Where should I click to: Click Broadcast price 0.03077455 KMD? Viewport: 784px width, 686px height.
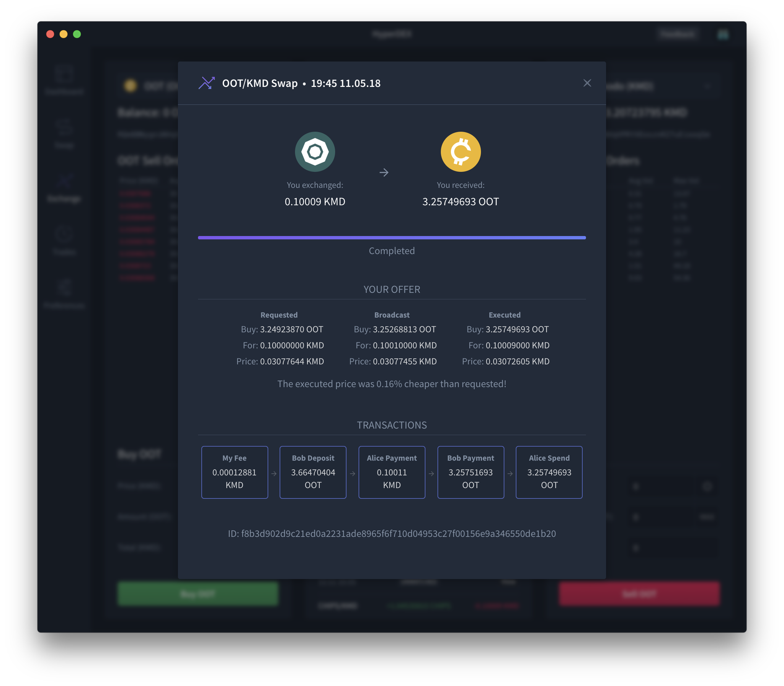pos(405,362)
